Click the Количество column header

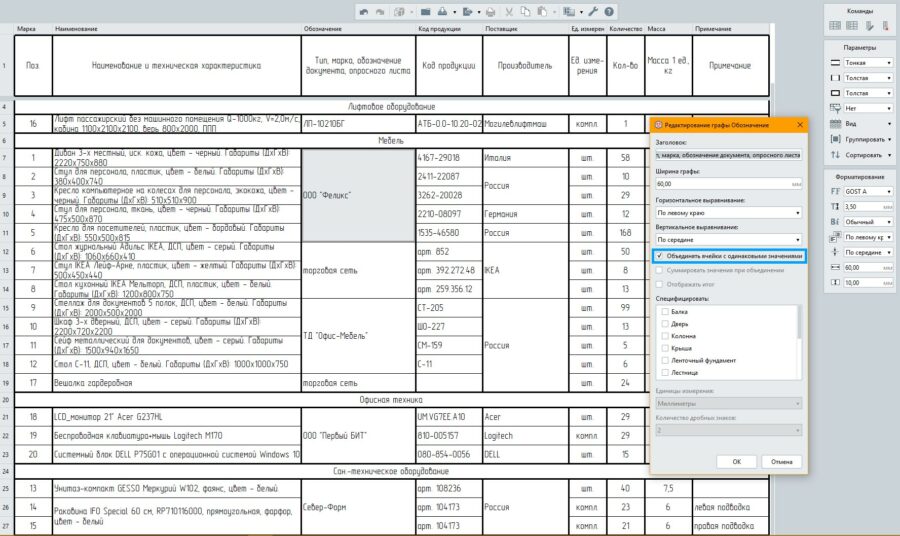tap(626, 29)
